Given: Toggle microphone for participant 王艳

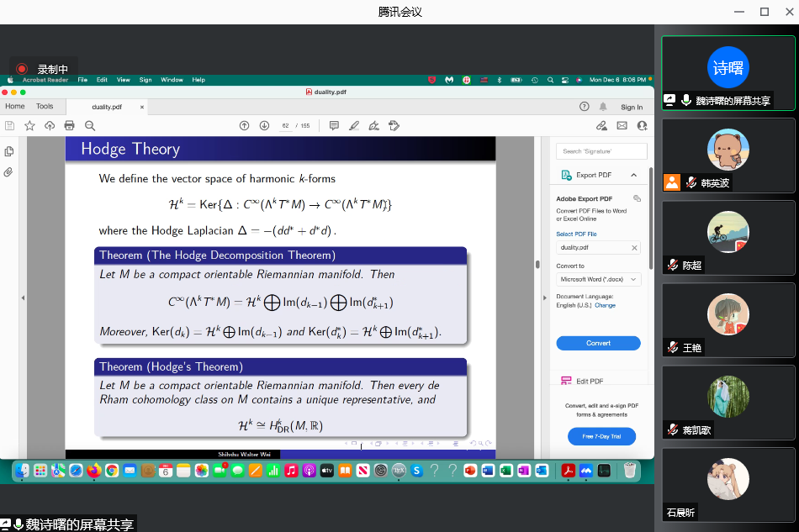Looking at the screenshot, I should click(x=673, y=347).
